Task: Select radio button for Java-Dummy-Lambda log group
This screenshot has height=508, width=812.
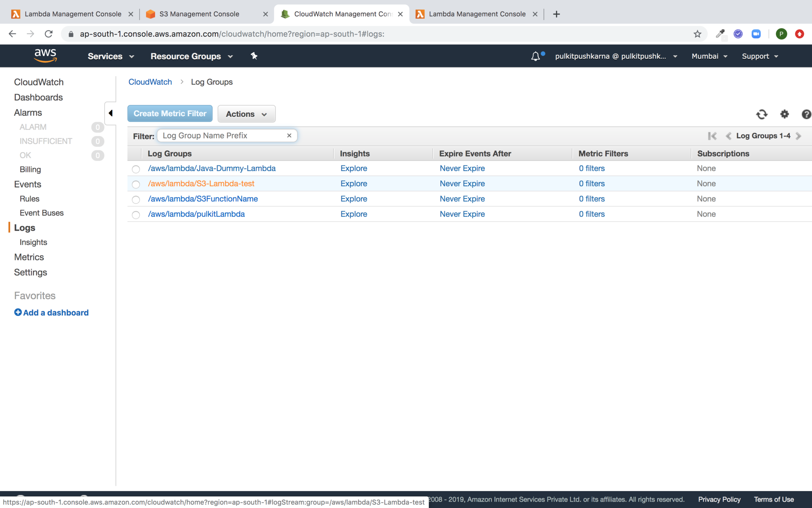Action: (136, 169)
